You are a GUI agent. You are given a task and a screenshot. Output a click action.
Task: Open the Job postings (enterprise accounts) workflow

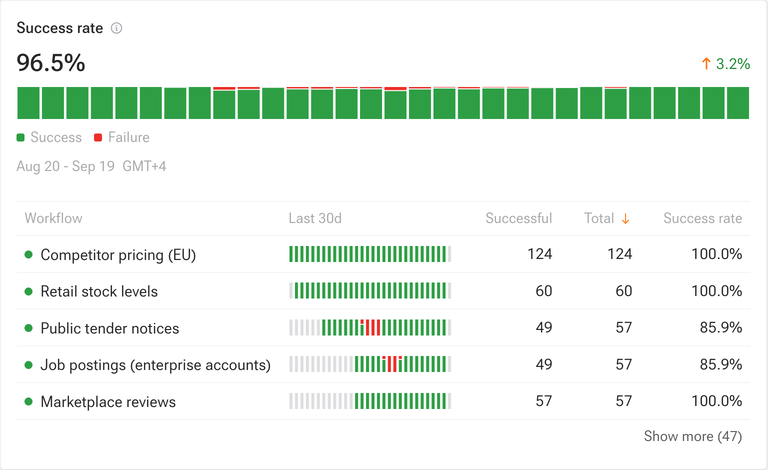(156, 365)
